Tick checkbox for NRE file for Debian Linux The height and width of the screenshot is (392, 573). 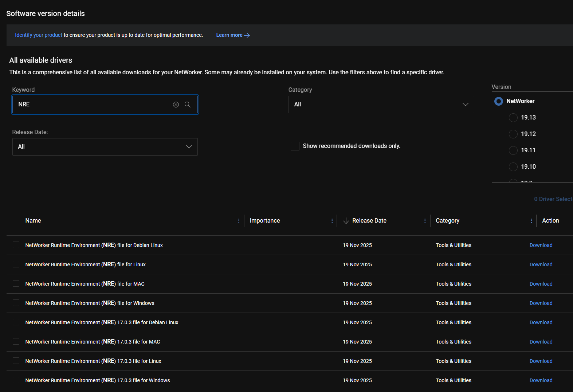(16, 245)
